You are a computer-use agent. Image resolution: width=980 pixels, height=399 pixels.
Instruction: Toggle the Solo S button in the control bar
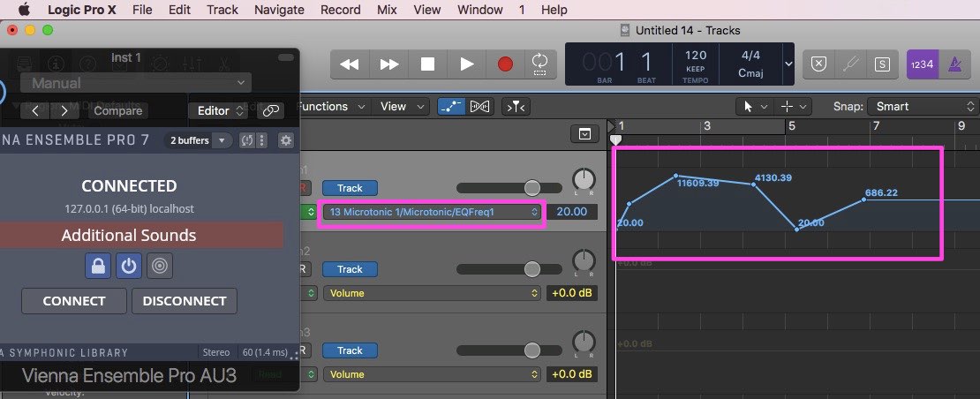tap(882, 64)
